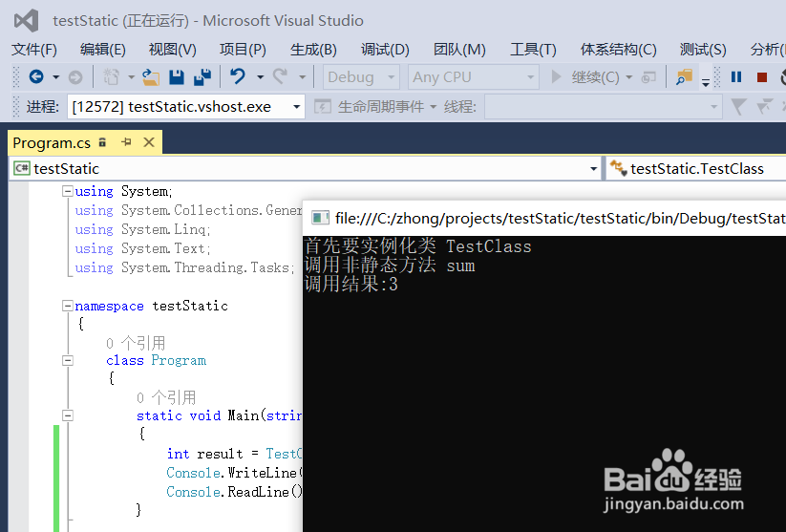Click the 'using System.Linq;' code line
The height and width of the screenshot is (532, 786).
[x=143, y=229]
